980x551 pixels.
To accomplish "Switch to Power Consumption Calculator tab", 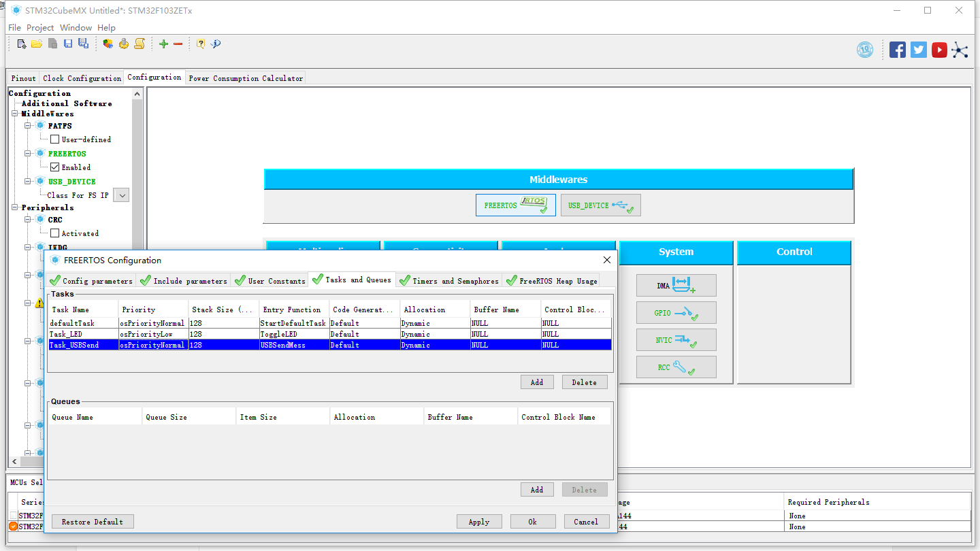I will [x=246, y=78].
